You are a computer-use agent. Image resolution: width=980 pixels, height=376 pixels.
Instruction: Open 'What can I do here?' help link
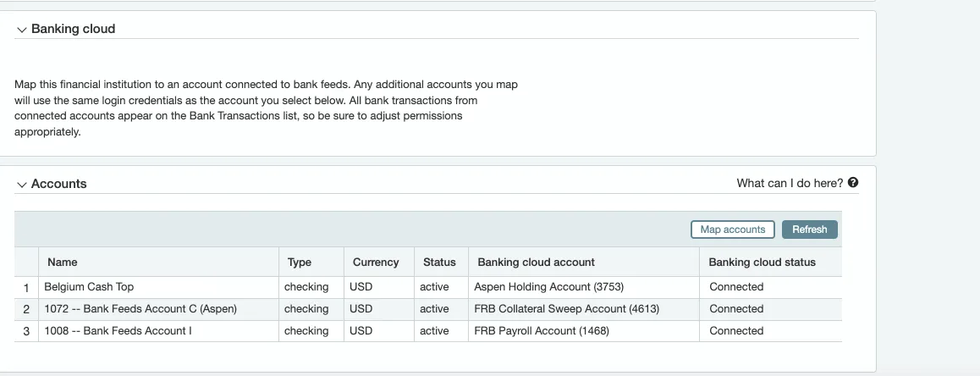pyautogui.click(x=790, y=183)
